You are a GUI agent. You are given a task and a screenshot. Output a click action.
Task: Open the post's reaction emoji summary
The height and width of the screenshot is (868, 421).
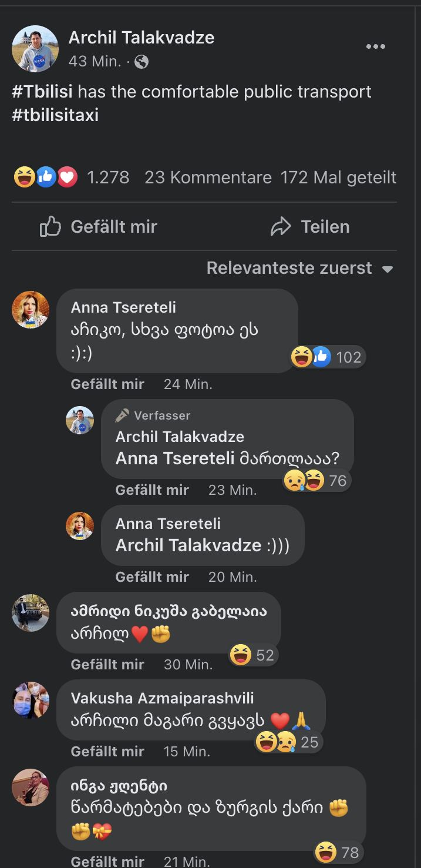(x=46, y=177)
